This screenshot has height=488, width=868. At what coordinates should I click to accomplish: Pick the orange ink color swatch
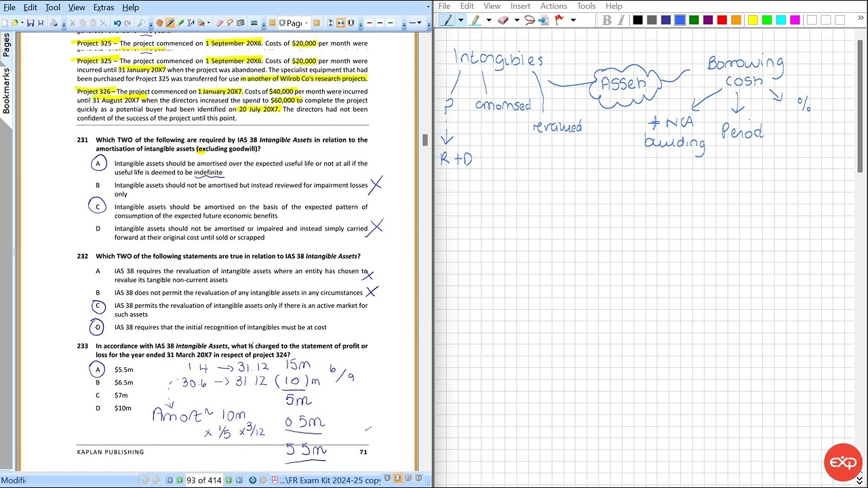736,20
